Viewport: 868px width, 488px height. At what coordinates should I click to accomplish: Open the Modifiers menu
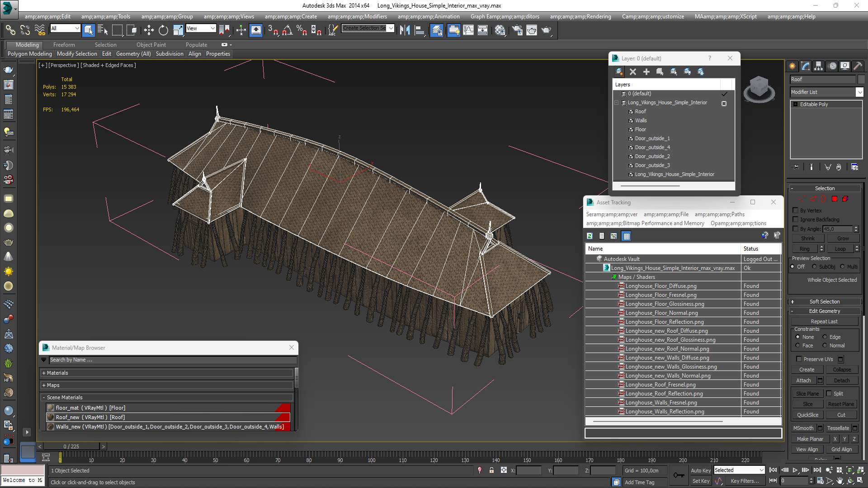(357, 17)
